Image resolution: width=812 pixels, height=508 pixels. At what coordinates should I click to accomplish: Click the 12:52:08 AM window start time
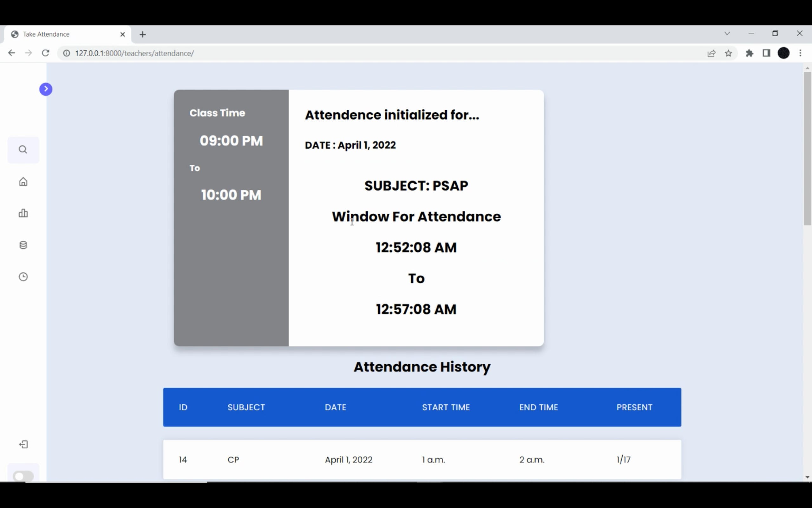click(x=416, y=248)
